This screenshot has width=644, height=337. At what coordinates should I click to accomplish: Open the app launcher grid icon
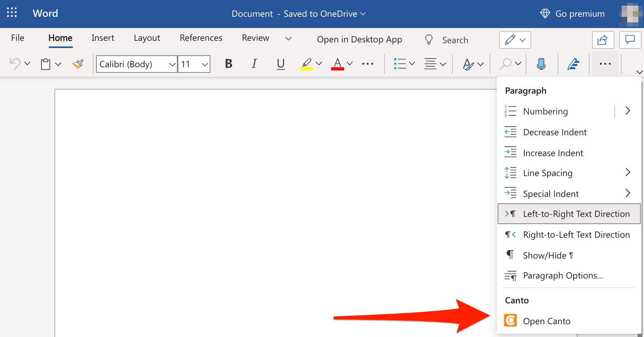[12, 13]
